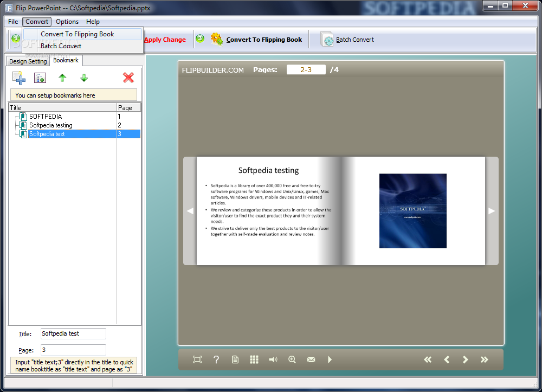Click green step 3 circle icon
The image size is (542, 392).
tap(200, 38)
